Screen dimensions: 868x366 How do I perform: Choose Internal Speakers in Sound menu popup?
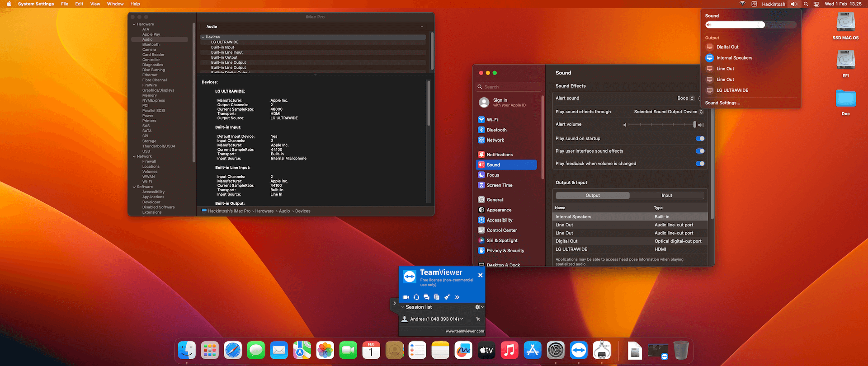pos(750,58)
